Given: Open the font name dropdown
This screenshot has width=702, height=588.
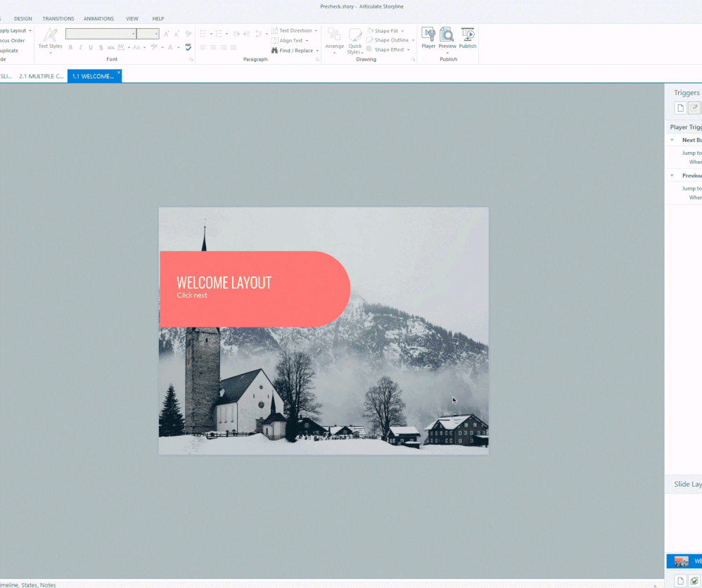Looking at the screenshot, I should [x=133, y=34].
